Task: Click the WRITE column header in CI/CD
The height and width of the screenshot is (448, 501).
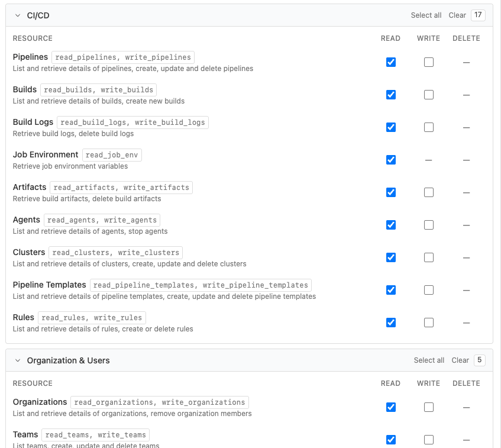Action: (428, 38)
